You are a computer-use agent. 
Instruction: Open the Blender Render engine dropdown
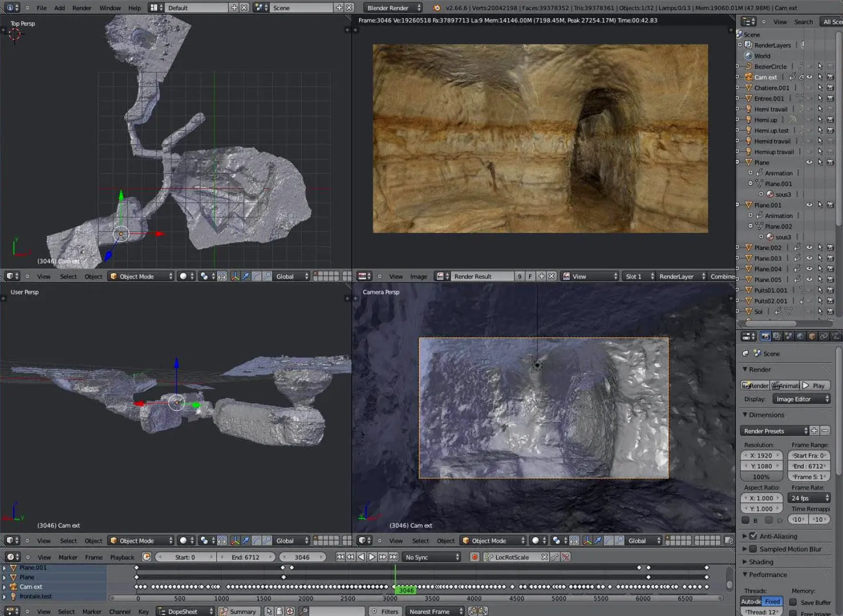point(394,8)
